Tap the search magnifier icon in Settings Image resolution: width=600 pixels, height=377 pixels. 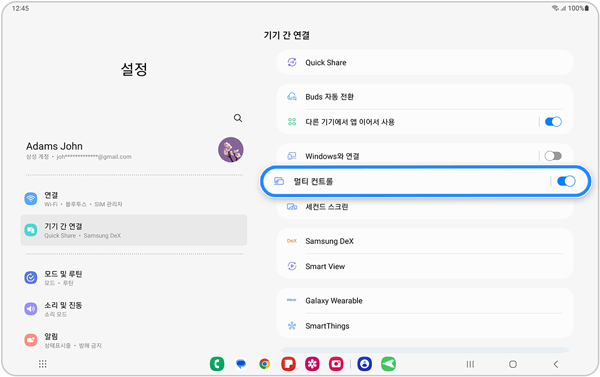pos(238,118)
